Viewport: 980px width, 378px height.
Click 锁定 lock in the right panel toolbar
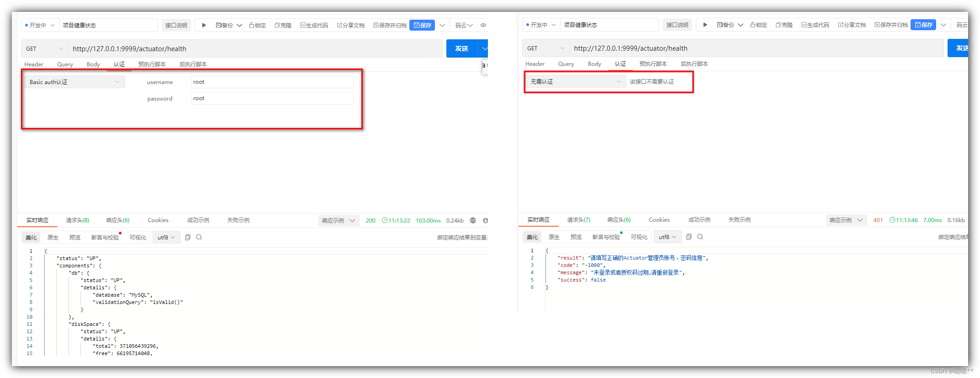pyautogui.click(x=759, y=25)
